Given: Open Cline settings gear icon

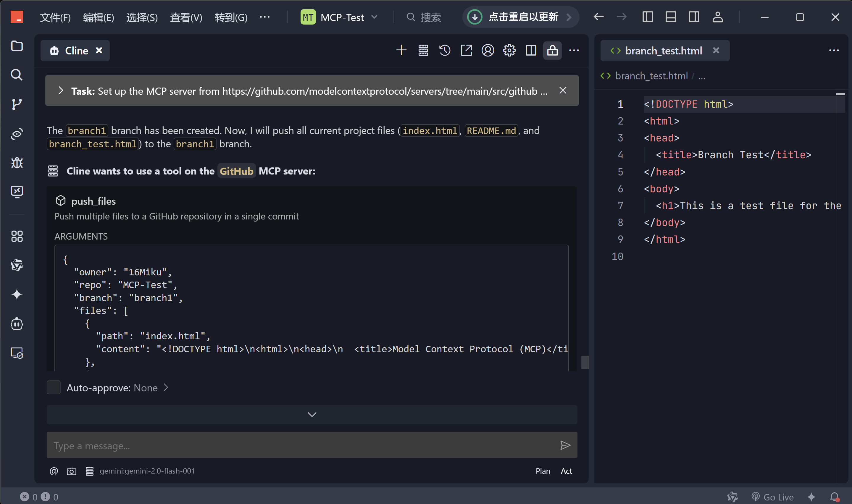Looking at the screenshot, I should [x=509, y=51].
